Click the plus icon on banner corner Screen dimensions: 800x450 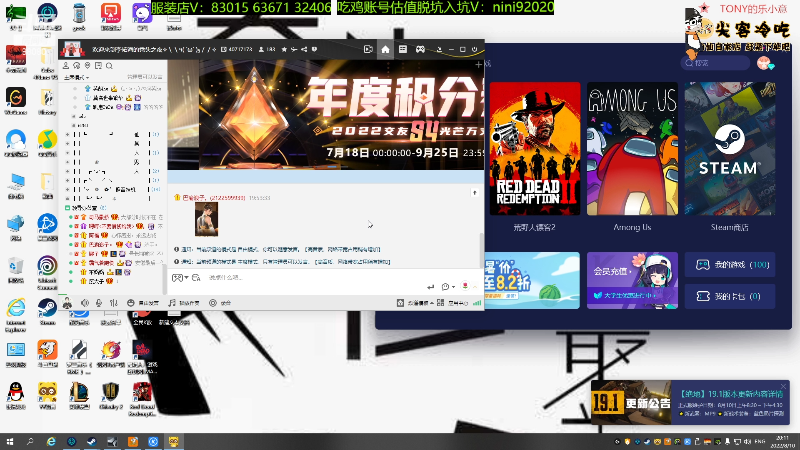pos(478,65)
